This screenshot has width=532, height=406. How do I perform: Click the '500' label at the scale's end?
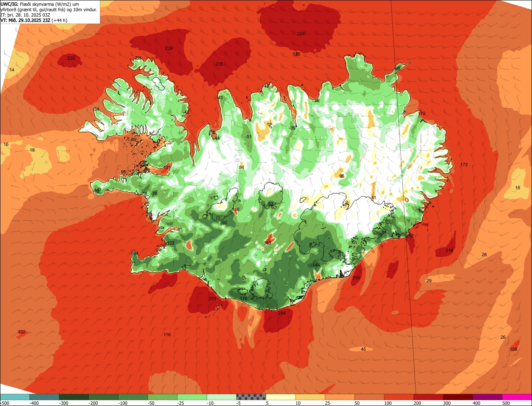[505, 403]
